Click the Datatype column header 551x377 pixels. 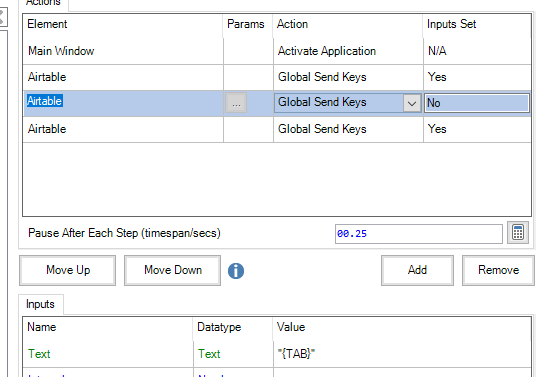[233, 327]
